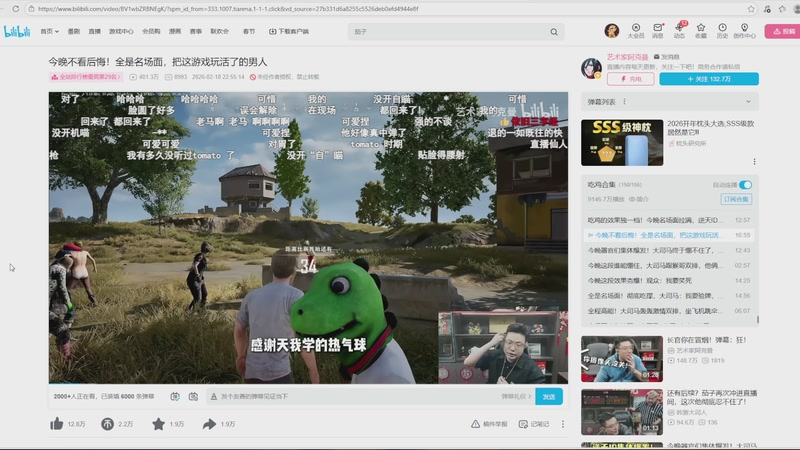Play playlist item with duration 14:25
Viewport: 800px width, 450px height.
[668, 280]
